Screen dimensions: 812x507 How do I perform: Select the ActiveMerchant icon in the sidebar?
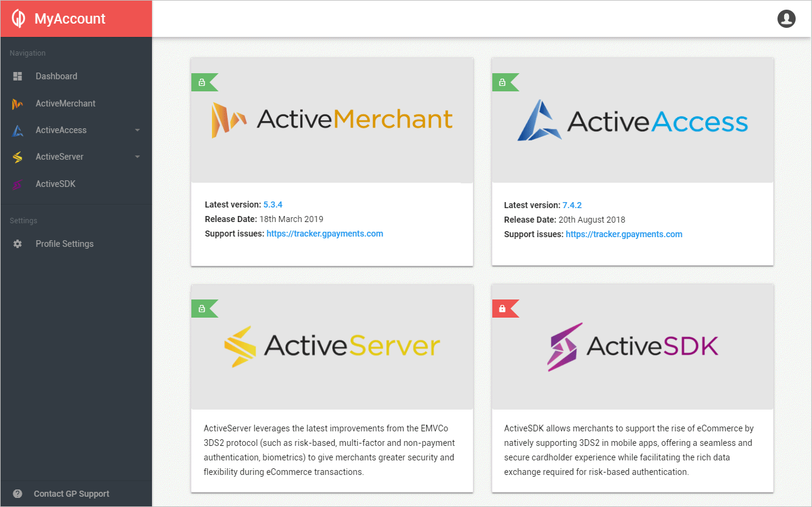17,103
